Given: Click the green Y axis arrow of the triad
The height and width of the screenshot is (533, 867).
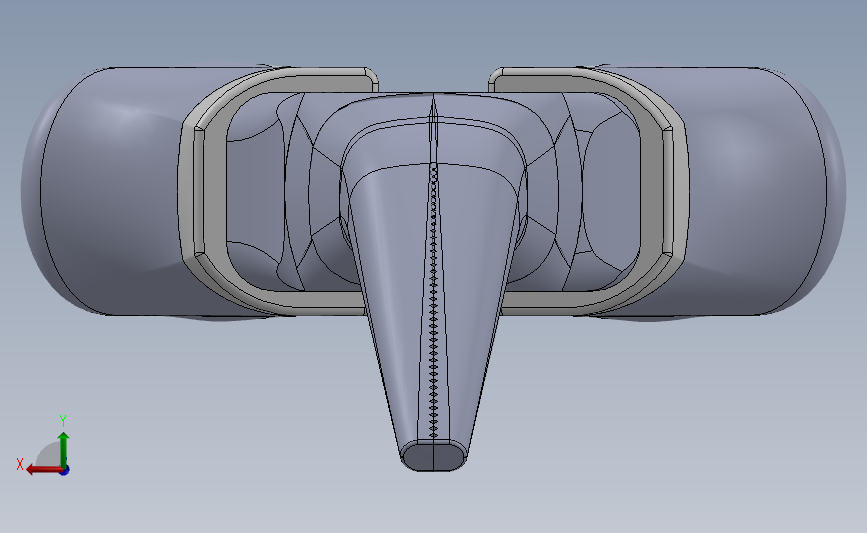Looking at the screenshot, I should coord(64,449).
